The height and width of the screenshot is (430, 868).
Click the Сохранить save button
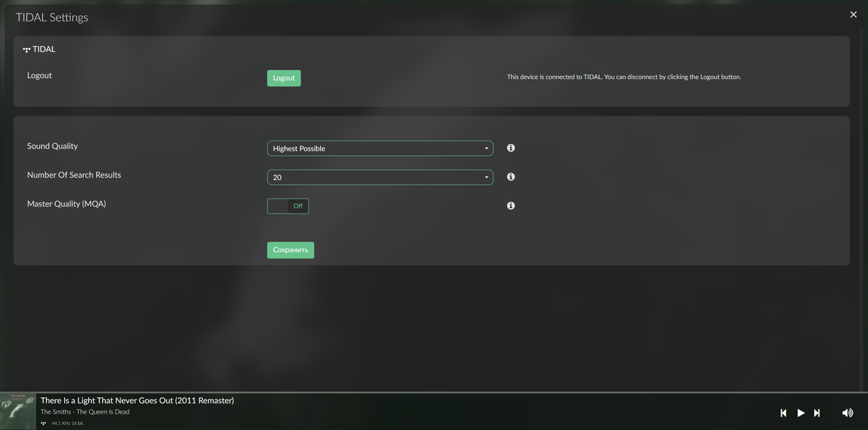pyautogui.click(x=291, y=250)
